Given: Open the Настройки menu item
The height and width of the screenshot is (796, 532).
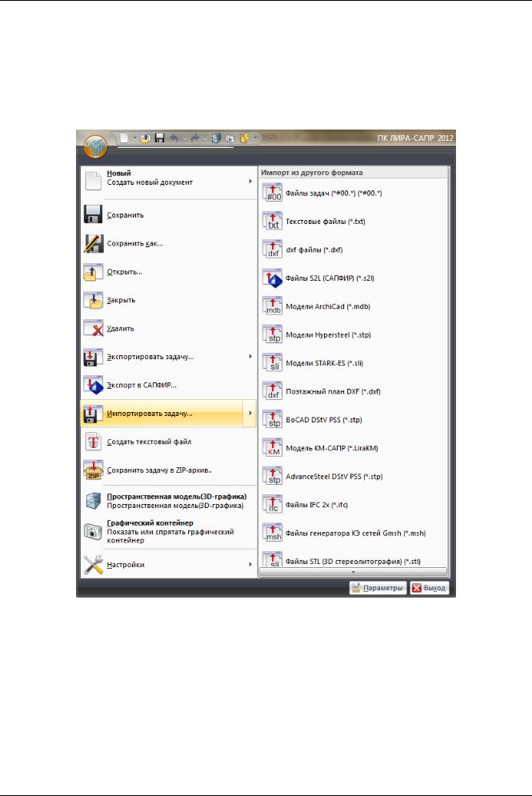Looking at the screenshot, I should (168, 565).
